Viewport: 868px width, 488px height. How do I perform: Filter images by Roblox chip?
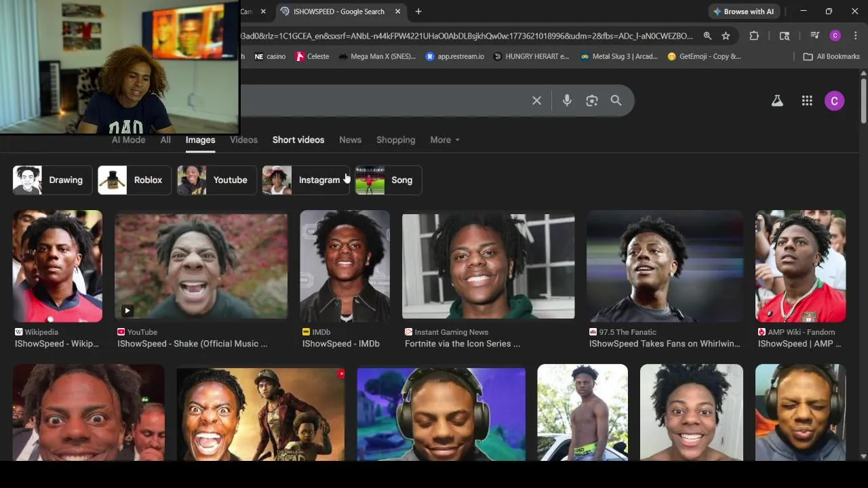coord(134,180)
